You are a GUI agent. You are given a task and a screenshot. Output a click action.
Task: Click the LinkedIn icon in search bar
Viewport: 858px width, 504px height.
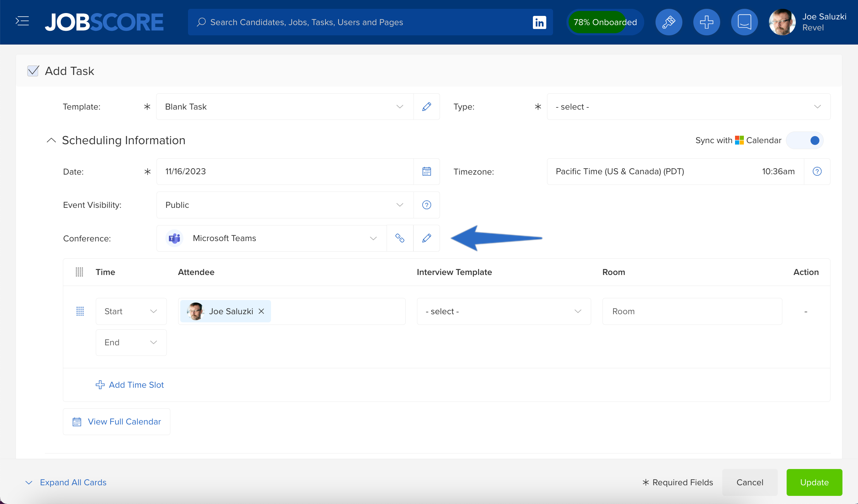[539, 22]
